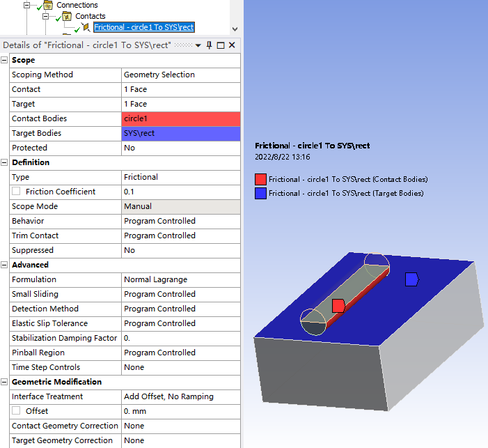Click the Protected value No
This screenshot has width=488, height=448.
[x=181, y=148]
